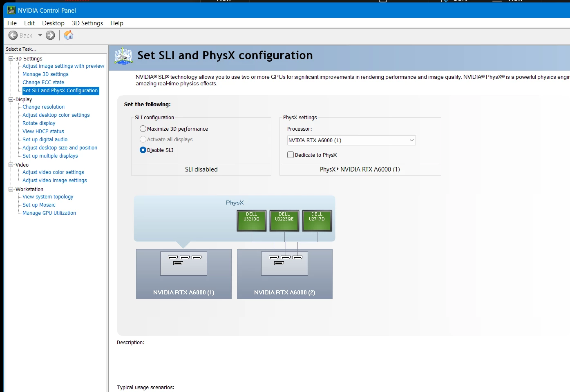Click the 'PhysX ‣ NVIDIA RTX A6000 (1)' status text
570x392 pixels.
(360, 169)
